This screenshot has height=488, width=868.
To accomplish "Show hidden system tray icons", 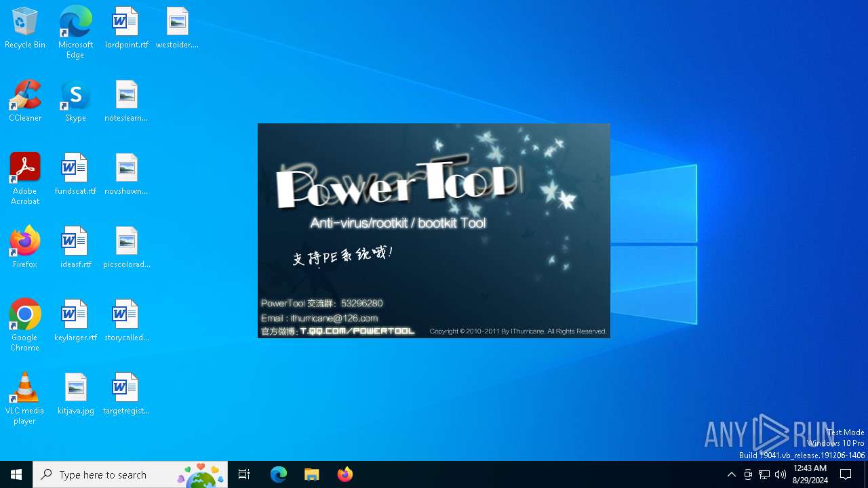I will [731, 474].
